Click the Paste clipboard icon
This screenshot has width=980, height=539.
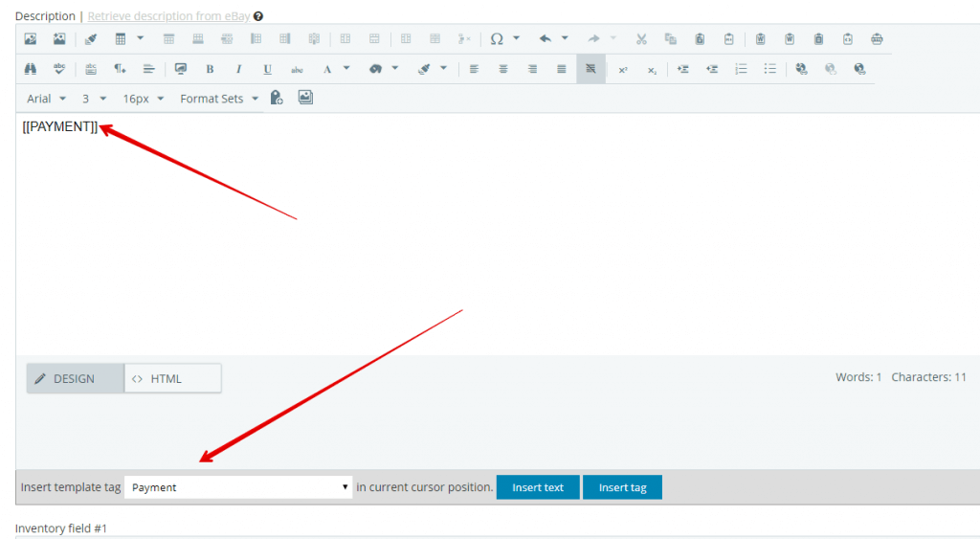pyautogui.click(x=700, y=38)
